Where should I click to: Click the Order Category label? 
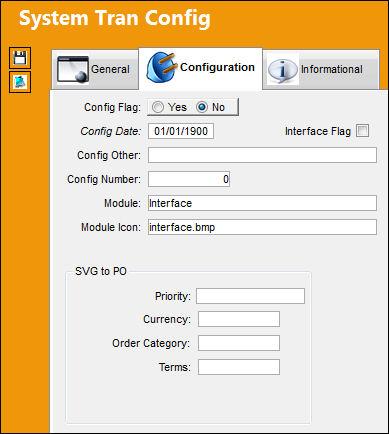[151, 343]
